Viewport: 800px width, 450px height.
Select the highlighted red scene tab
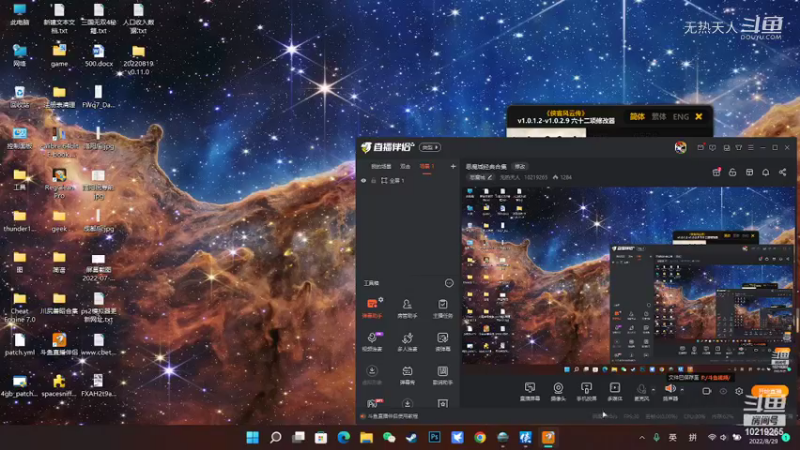click(427, 166)
